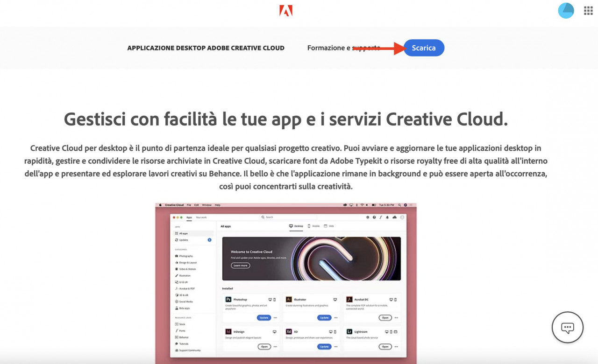Select the Web tab in the preview
The width and height of the screenshot is (598, 364).
coord(329,226)
